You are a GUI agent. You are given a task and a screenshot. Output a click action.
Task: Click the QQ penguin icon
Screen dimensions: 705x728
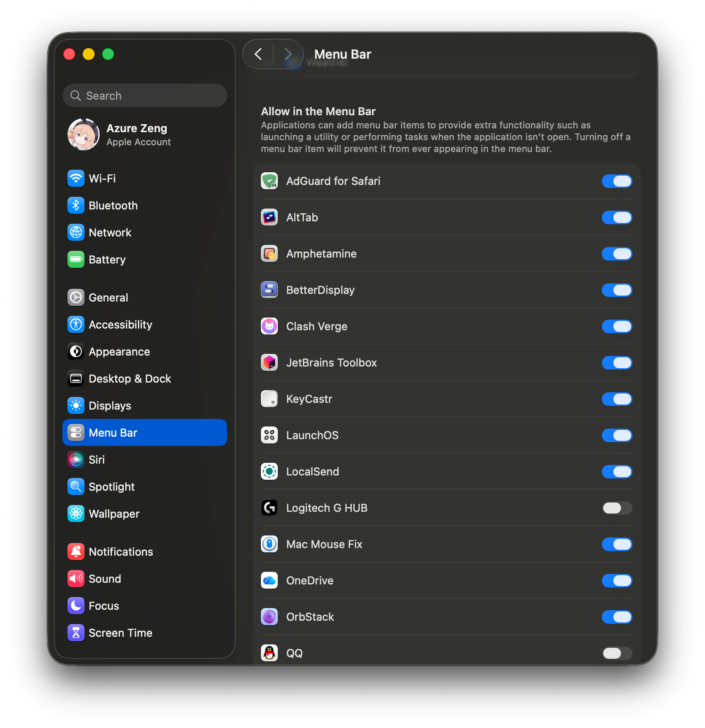click(269, 653)
